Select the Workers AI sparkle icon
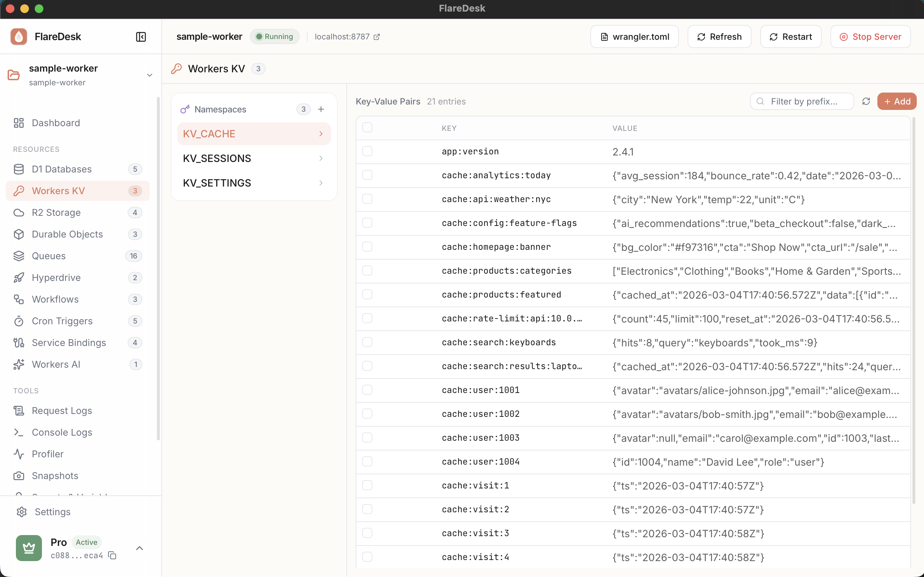Image resolution: width=924 pixels, height=577 pixels. pos(19,364)
